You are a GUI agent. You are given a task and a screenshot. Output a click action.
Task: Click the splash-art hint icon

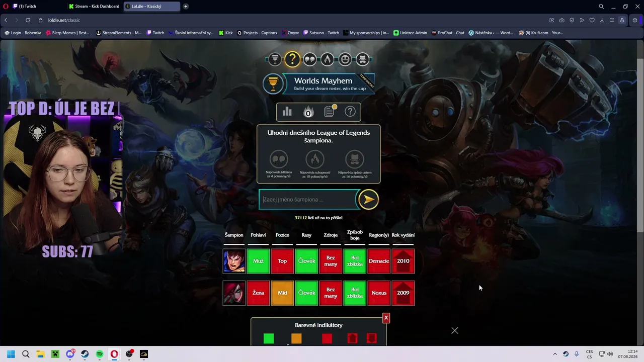(355, 159)
